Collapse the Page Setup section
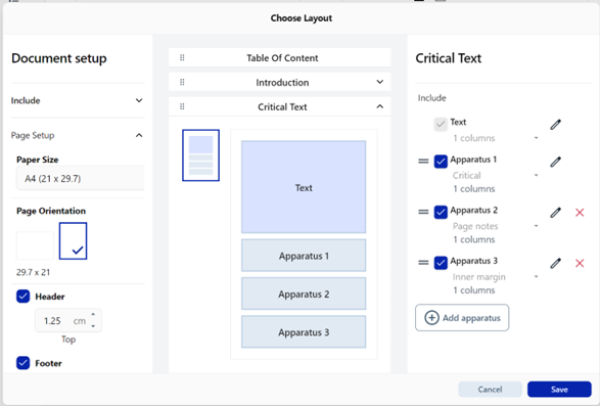 138,135
